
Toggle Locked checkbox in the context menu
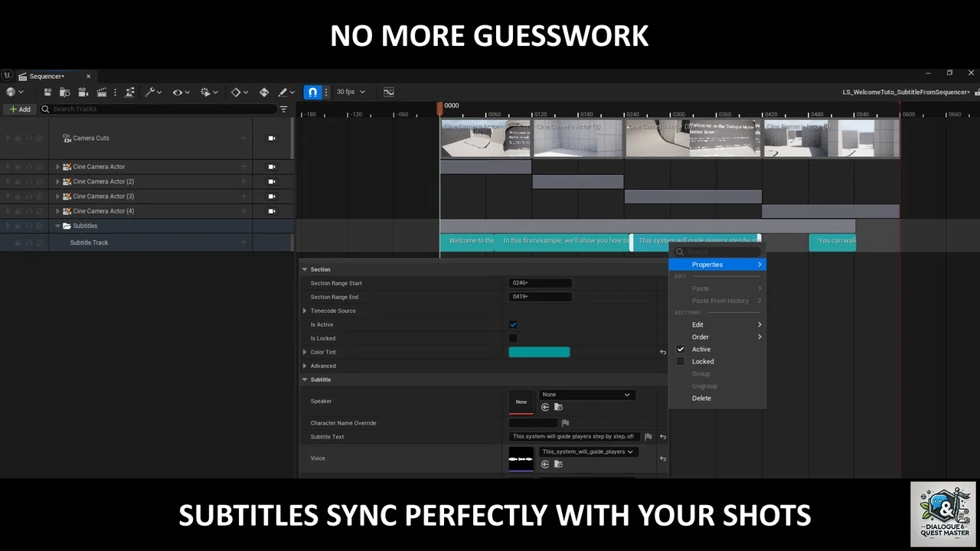681,361
